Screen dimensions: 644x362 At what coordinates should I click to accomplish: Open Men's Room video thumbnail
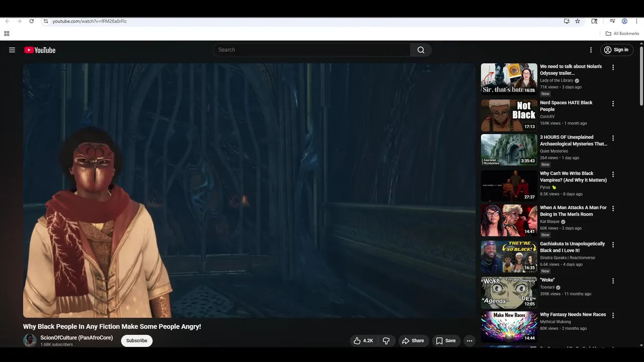point(509,220)
